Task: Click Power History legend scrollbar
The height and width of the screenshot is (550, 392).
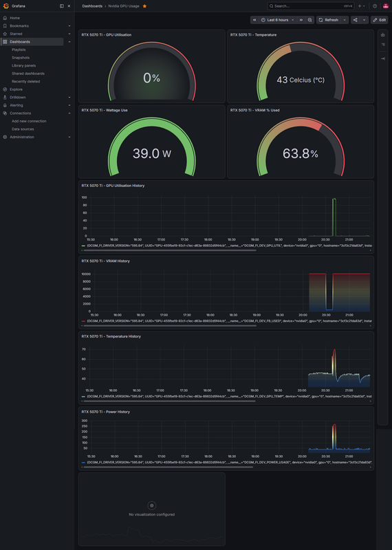Action: tap(168, 467)
